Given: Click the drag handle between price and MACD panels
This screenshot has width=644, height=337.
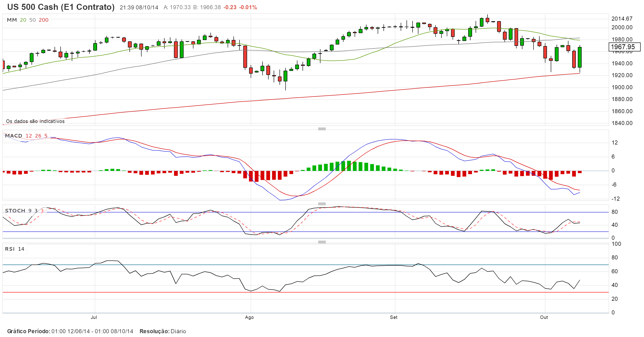Looking at the screenshot, I should pyautogui.click(x=322, y=129).
